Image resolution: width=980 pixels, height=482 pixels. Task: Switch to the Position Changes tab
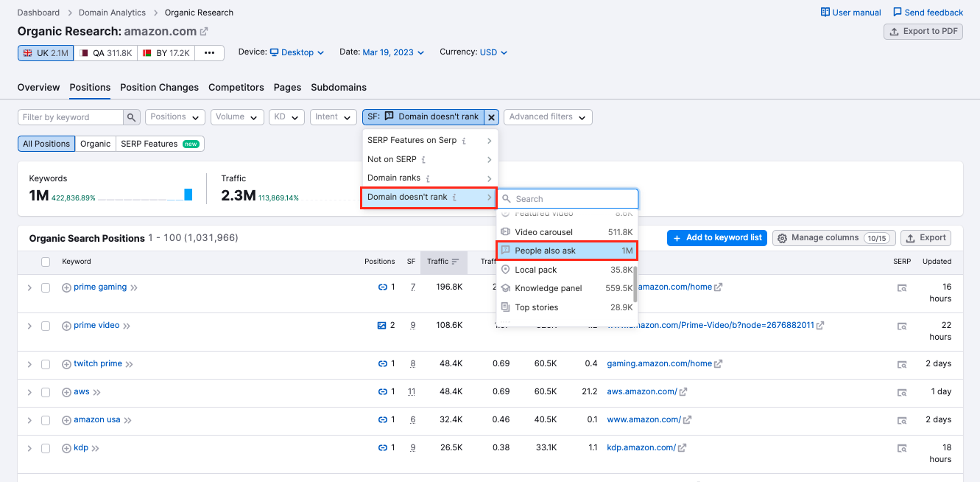coord(159,87)
